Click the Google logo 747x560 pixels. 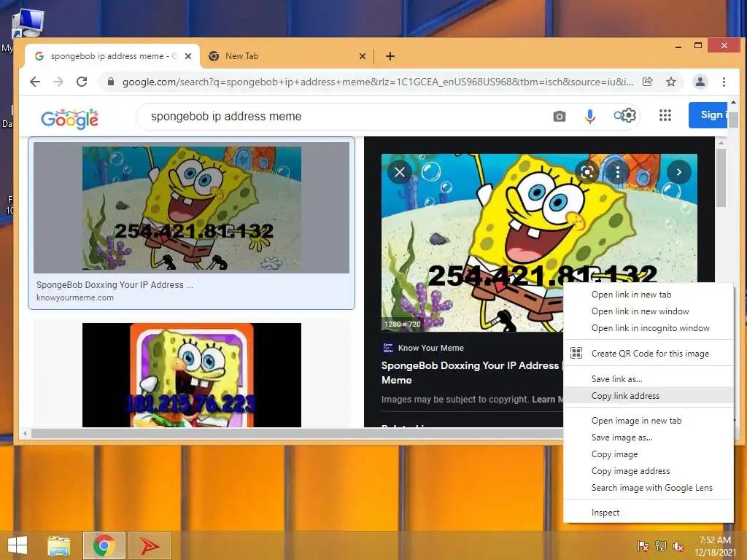[x=69, y=118]
